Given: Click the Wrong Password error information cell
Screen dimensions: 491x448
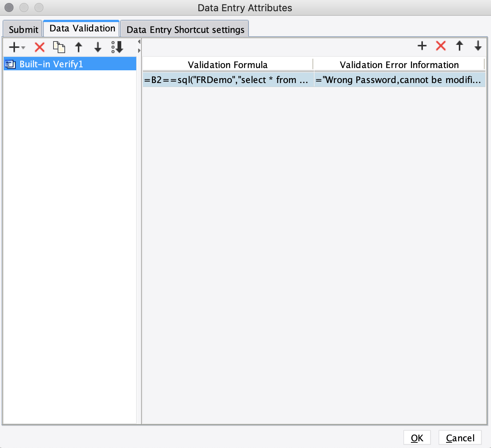Looking at the screenshot, I should [400, 80].
